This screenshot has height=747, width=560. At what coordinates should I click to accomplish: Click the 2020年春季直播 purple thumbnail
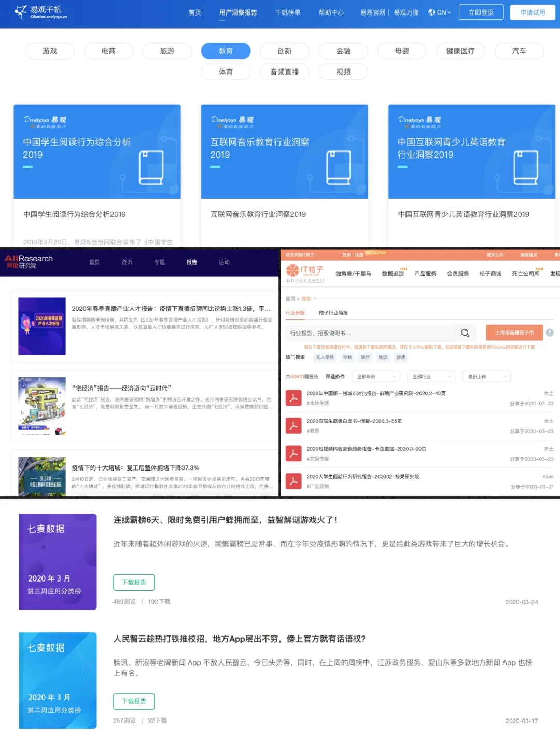pyautogui.click(x=42, y=326)
